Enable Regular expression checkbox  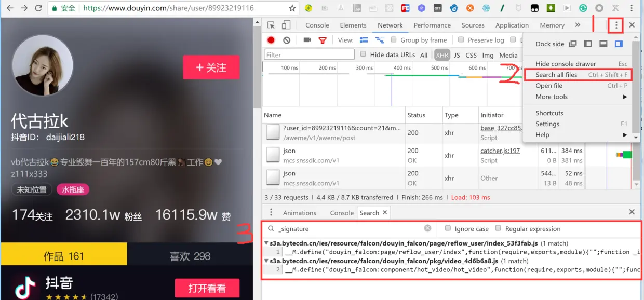tap(498, 228)
